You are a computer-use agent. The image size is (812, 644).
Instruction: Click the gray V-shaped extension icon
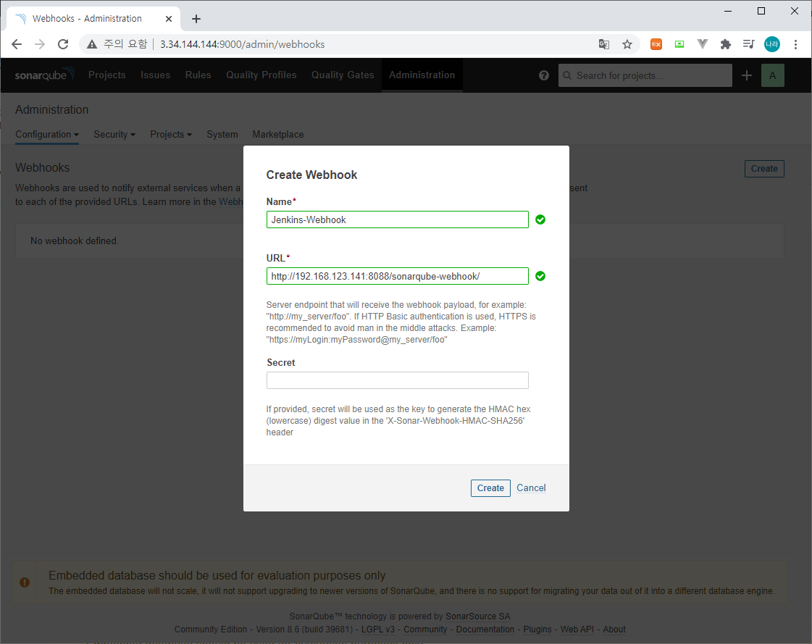point(702,44)
